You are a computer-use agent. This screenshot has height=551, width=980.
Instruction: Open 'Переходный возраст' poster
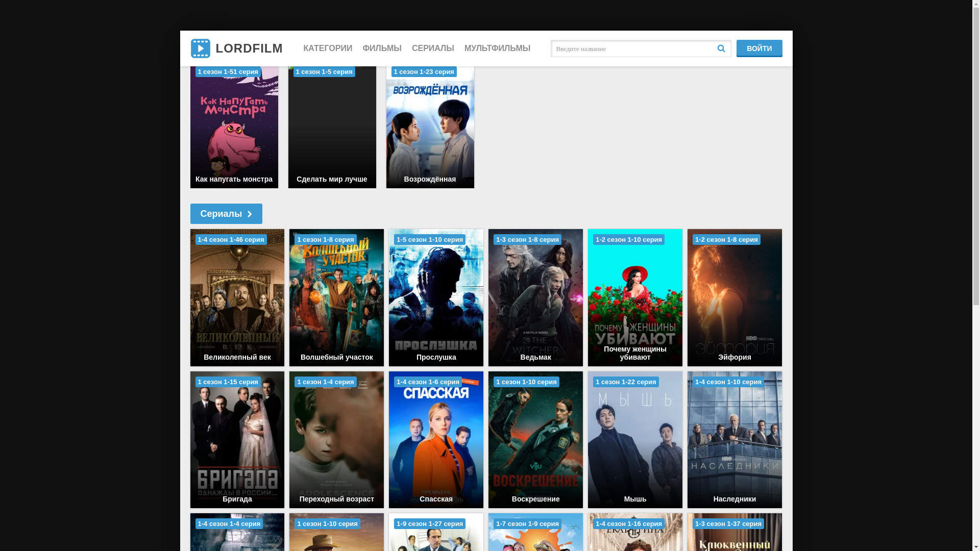tap(337, 440)
